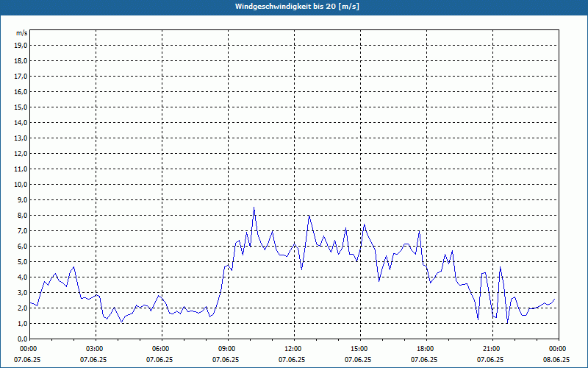588x368 pixels.
Task: Click the '19,0' y-axis label
Action: pyautogui.click(x=21, y=46)
